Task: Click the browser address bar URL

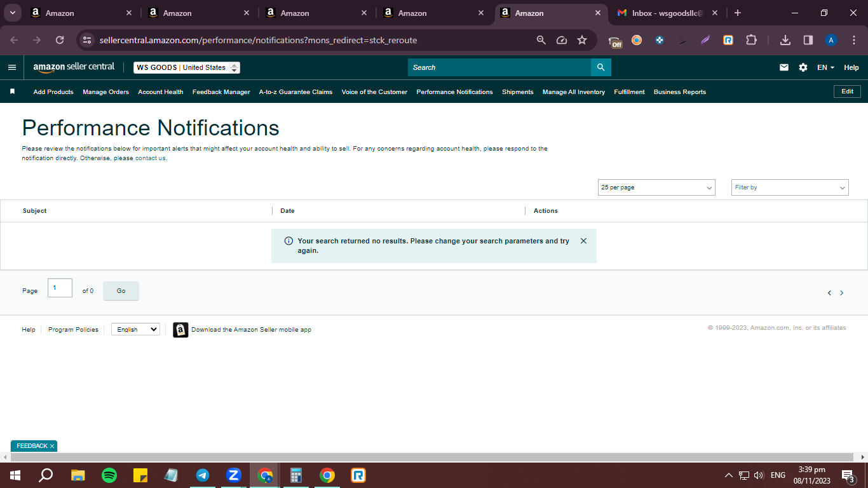Action: [258, 40]
